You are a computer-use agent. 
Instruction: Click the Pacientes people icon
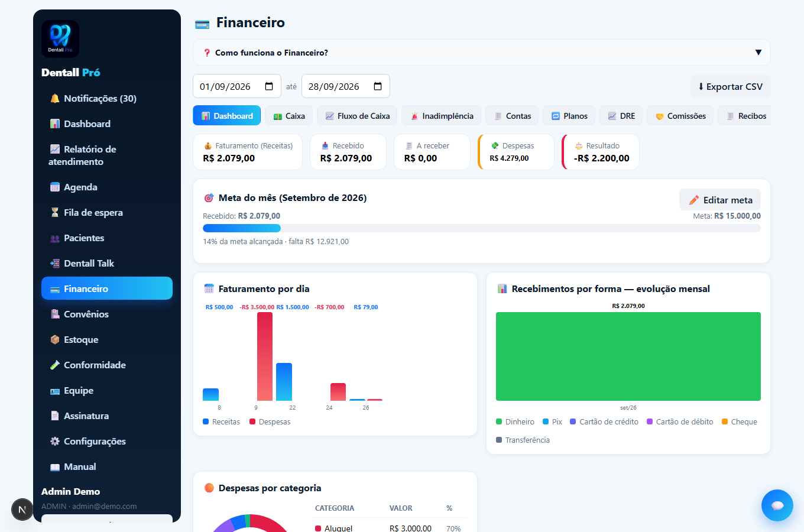pos(55,238)
